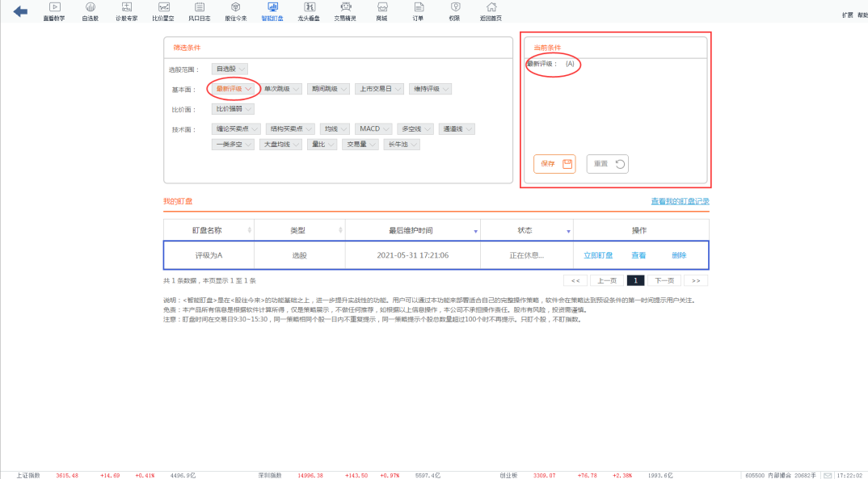Open the 最新评级 dropdown
This screenshot has width=868, height=479.
tap(233, 89)
